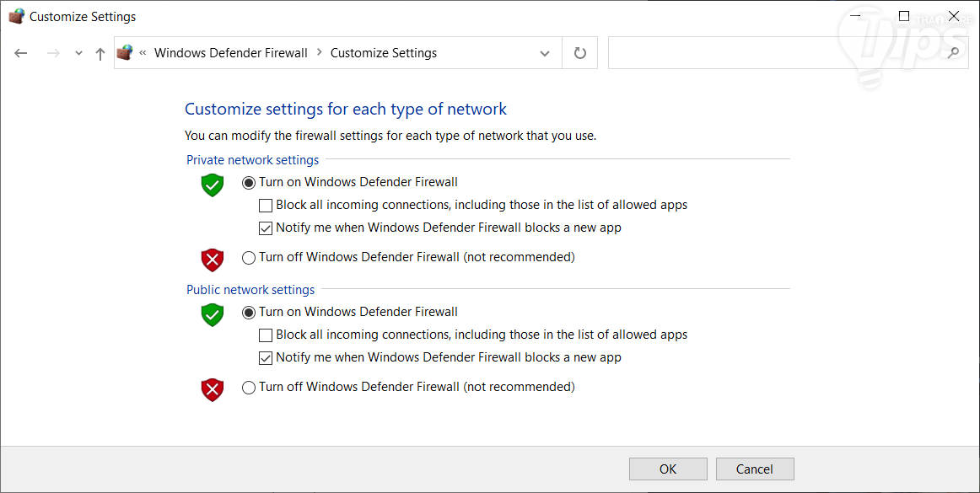The image size is (980, 493).
Task: Click the search magnifier icon
Action: point(953,53)
